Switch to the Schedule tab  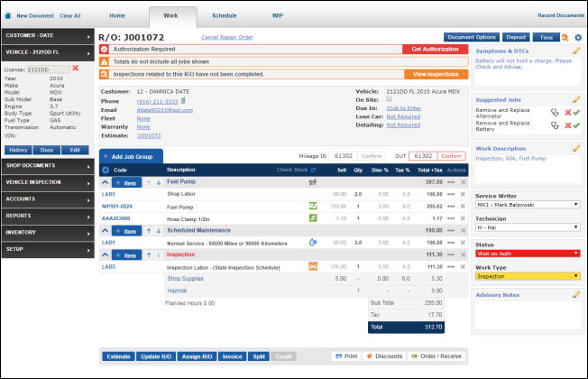point(225,15)
